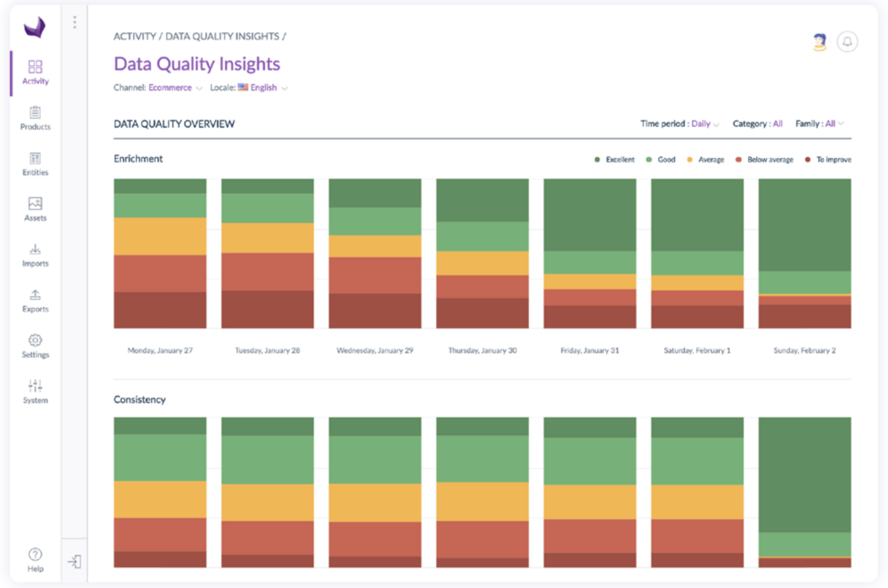Image resolution: width=888 pixels, height=588 pixels.
Task: Open the Time period Daily dropdown
Action: (705, 124)
